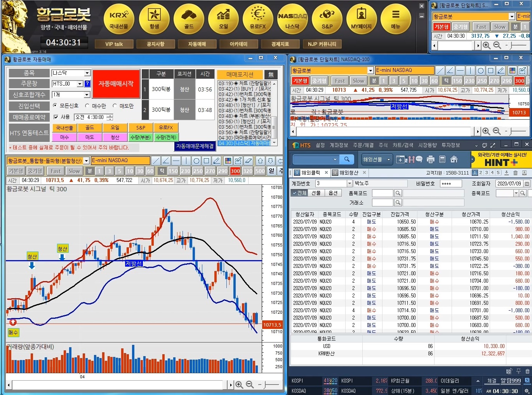Open the HTS search box dropdown arrow
This screenshot has width=532, height=395.
click(335, 159)
